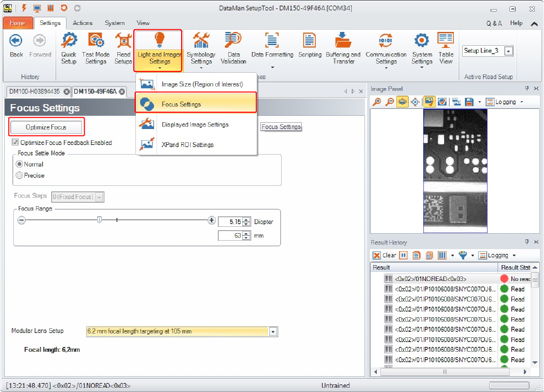Open Table View
The width and height of the screenshot is (544, 392).
tap(445, 49)
